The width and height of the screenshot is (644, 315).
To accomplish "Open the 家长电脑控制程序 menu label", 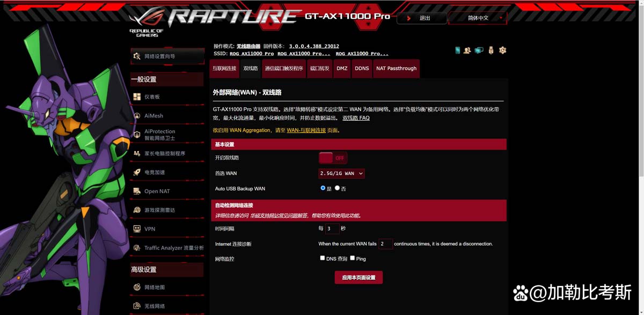I will click(x=165, y=153).
